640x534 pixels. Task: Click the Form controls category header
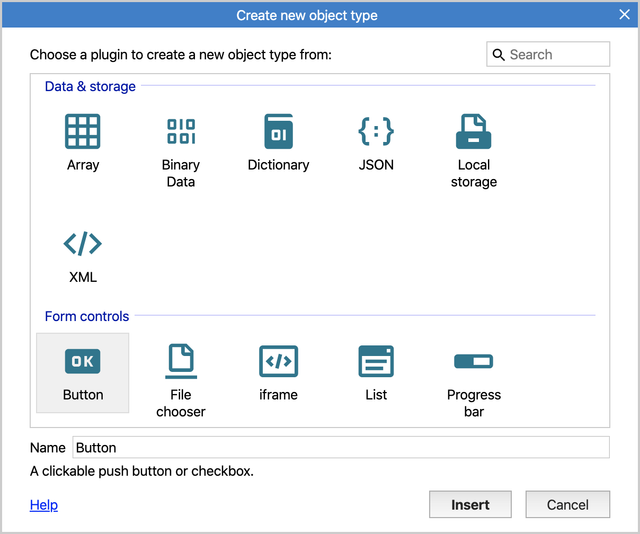point(87,316)
